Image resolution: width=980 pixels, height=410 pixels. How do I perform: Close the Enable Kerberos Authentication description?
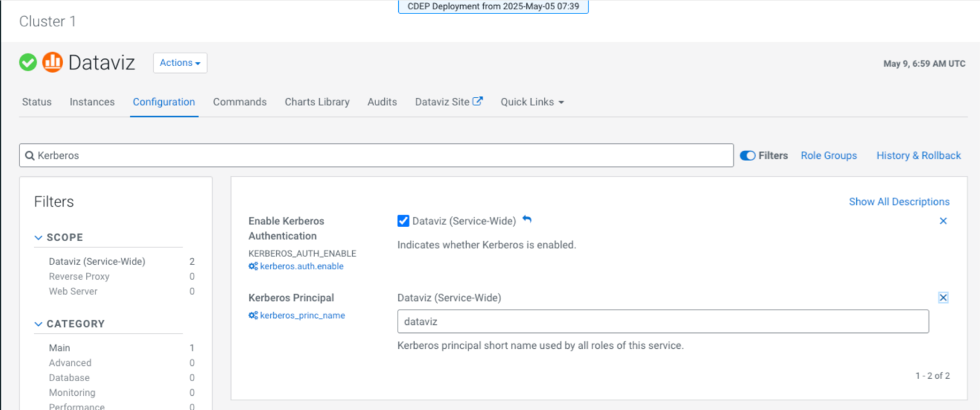(943, 221)
